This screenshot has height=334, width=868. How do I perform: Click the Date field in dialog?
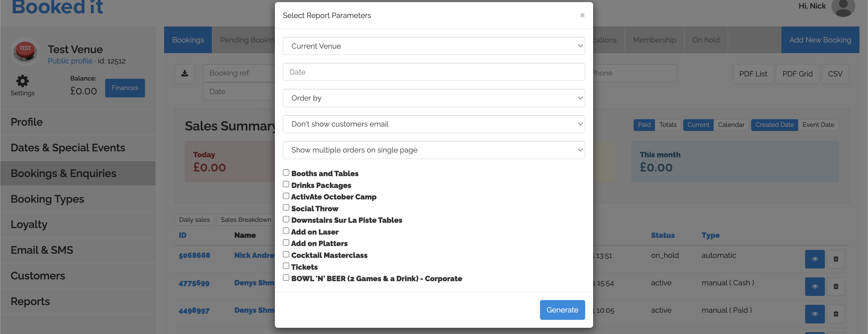pyautogui.click(x=433, y=72)
